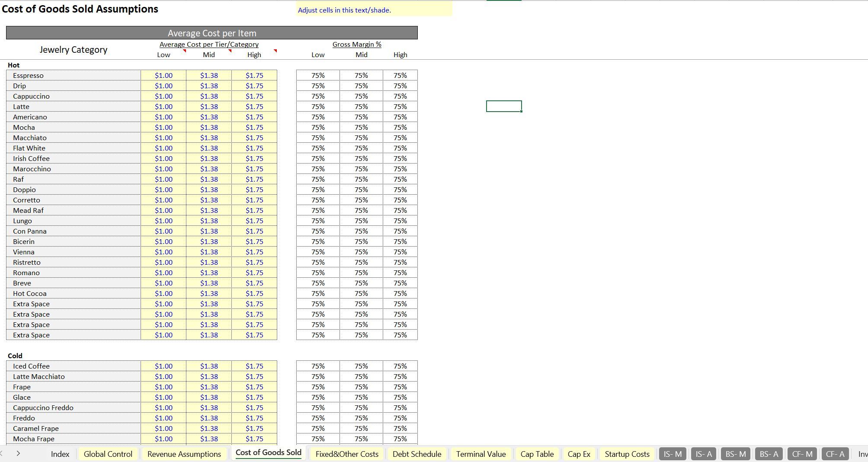Open the Cap Ex sheet tab

coord(579,454)
